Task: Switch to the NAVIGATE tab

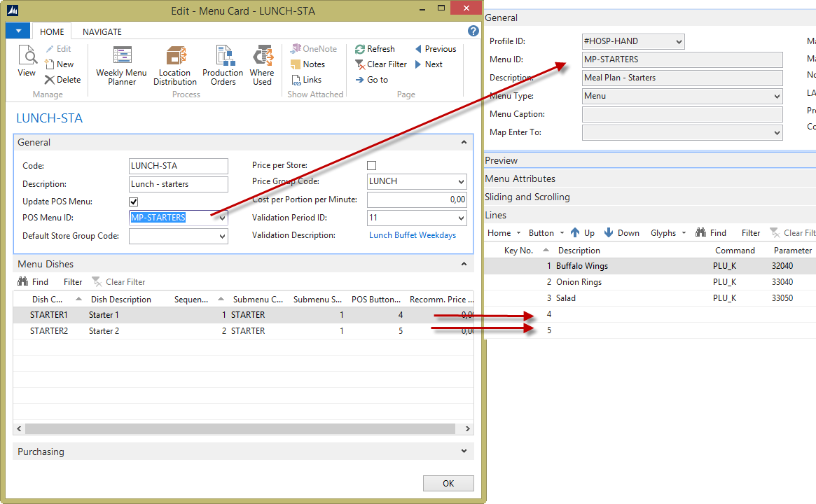Action: click(x=102, y=31)
